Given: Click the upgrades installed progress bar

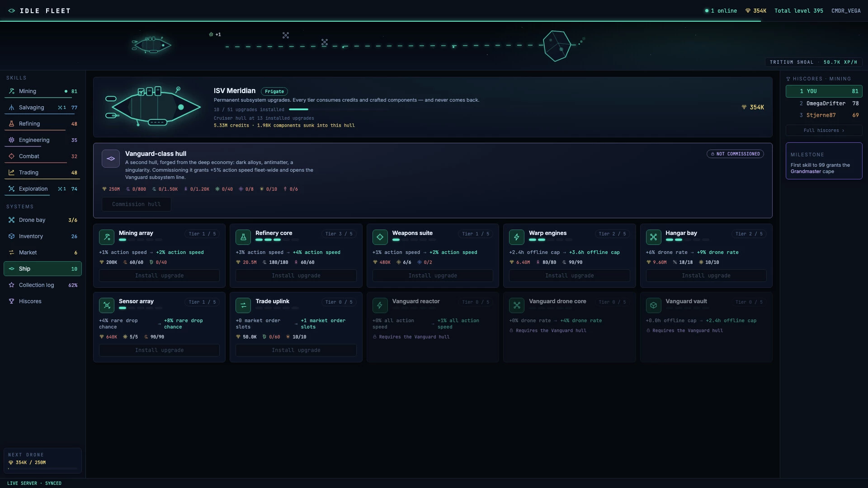Looking at the screenshot, I should [x=339, y=109].
